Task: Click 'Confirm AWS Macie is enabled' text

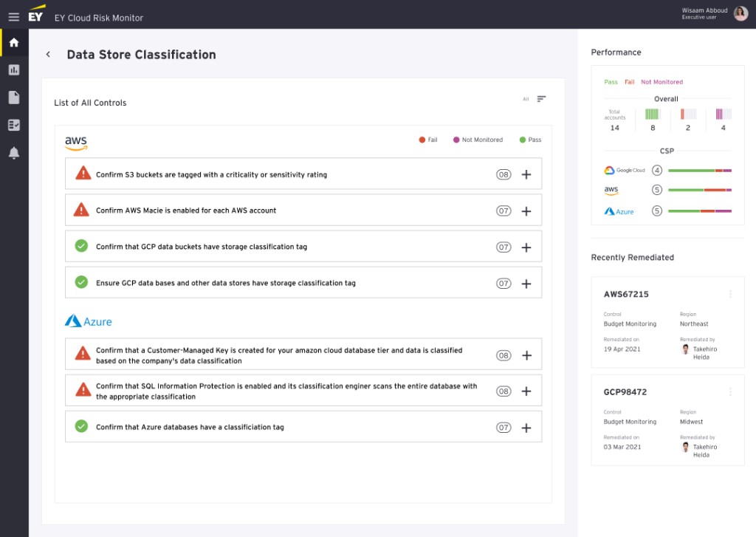Action: 186,211
